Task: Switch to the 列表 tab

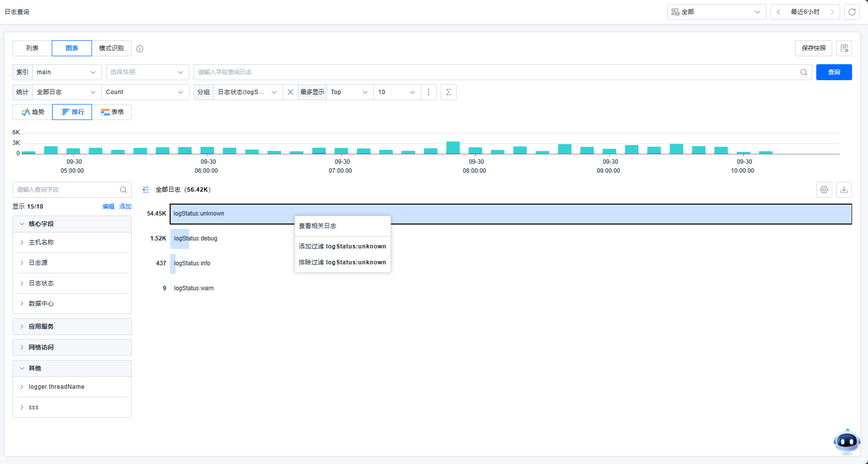Action: [x=32, y=48]
